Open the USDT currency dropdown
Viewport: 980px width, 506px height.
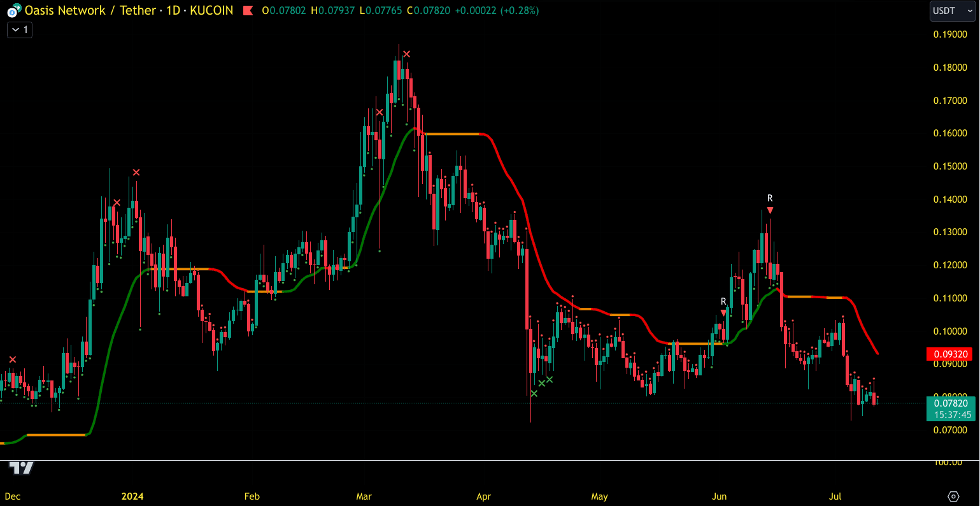point(952,11)
